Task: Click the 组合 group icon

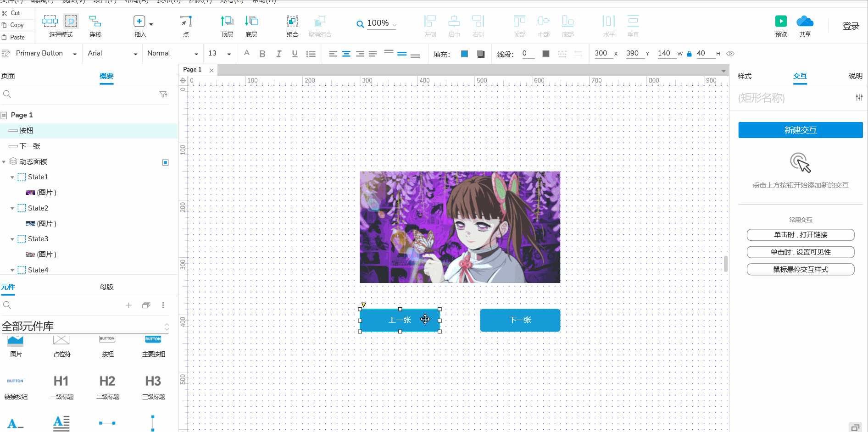Action: coord(292,21)
